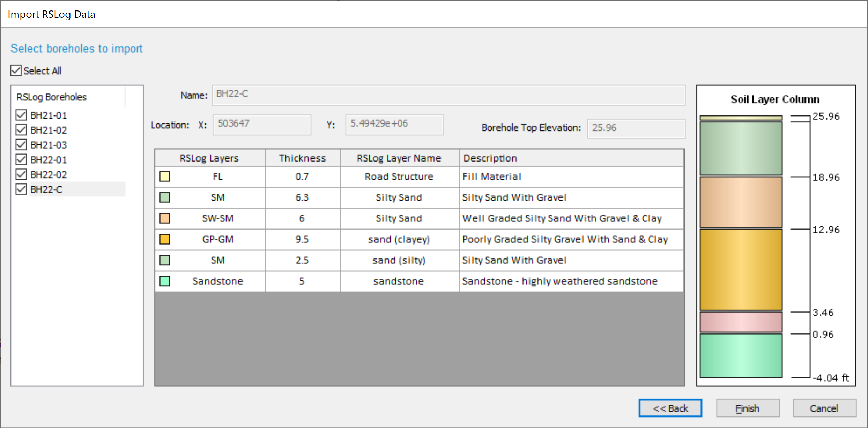Image resolution: width=868 pixels, height=428 pixels.
Task: Cancel the import dialog
Action: 824,408
